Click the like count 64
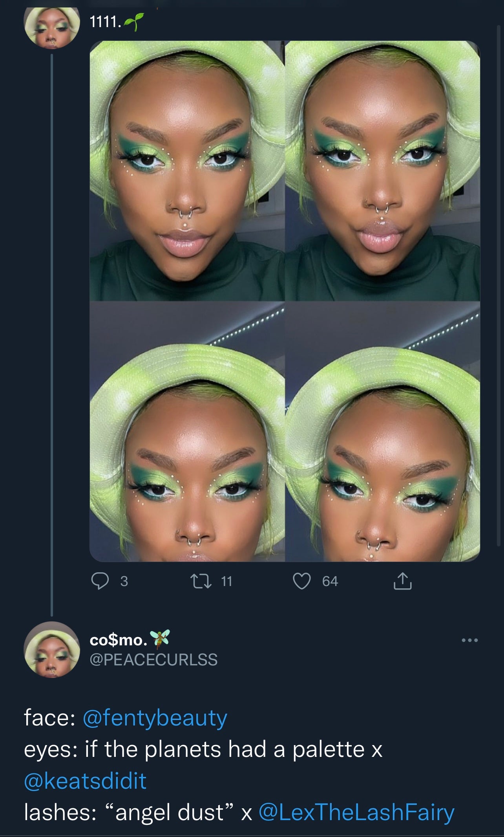504x837 pixels. [x=330, y=581]
